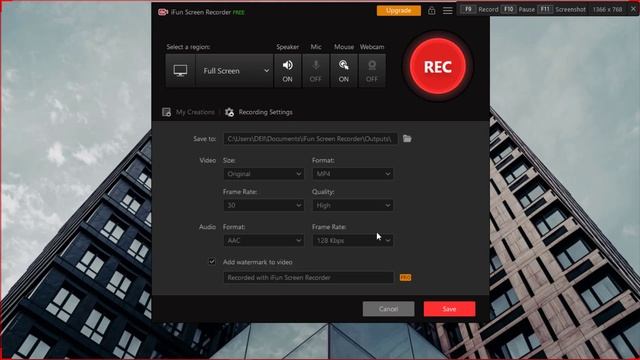The height and width of the screenshot is (360, 640).
Task: Click the PRO badge next to the watermark field
Action: tap(405, 278)
